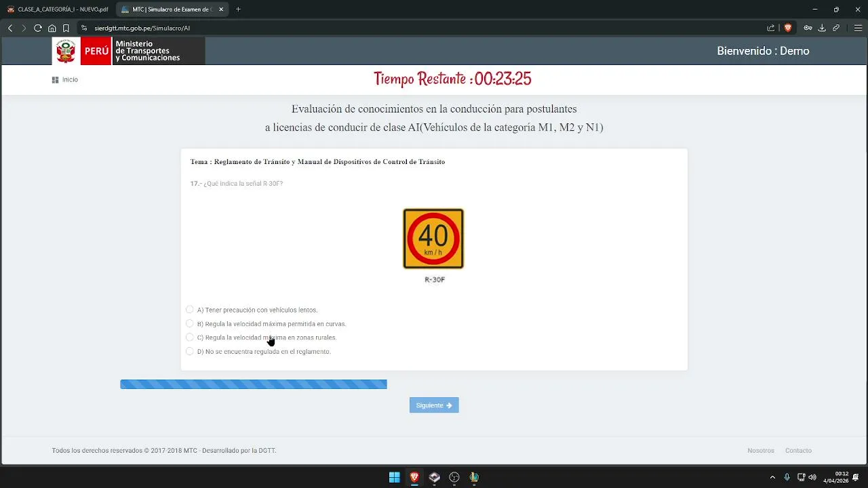Open the downloads icon in the toolbar

click(x=822, y=28)
